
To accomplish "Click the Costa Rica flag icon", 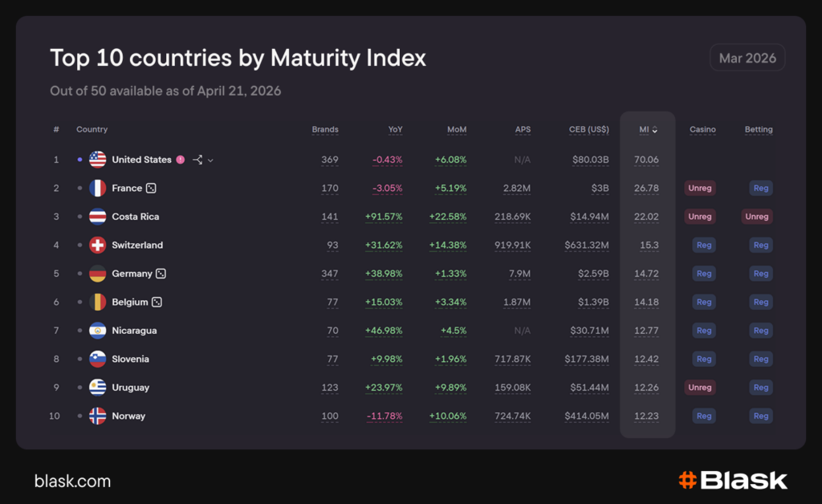I will (x=98, y=217).
